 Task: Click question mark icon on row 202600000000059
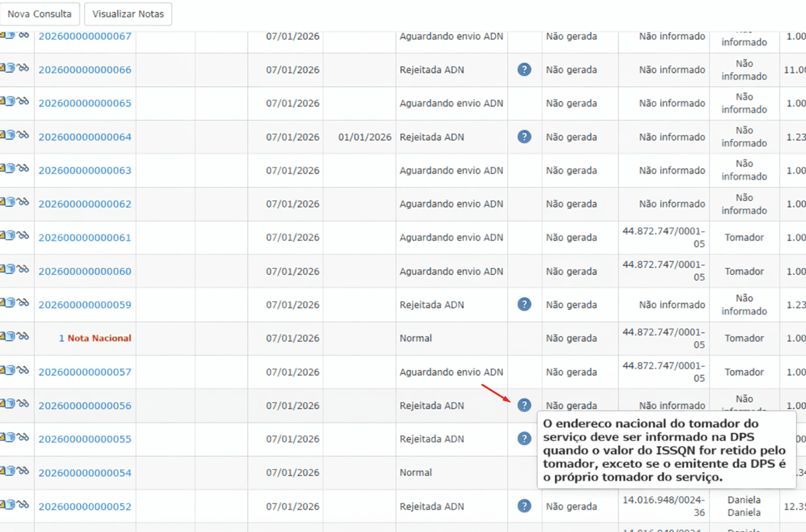pos(524,304)
